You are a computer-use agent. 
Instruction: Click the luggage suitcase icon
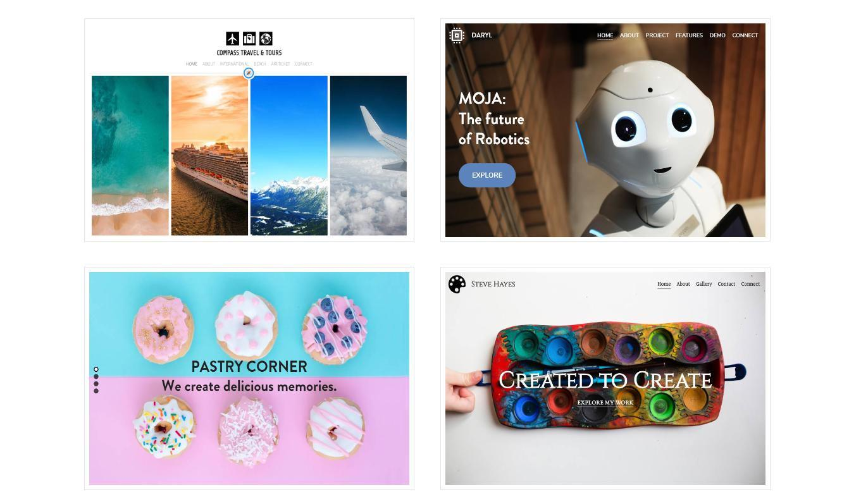249,39
